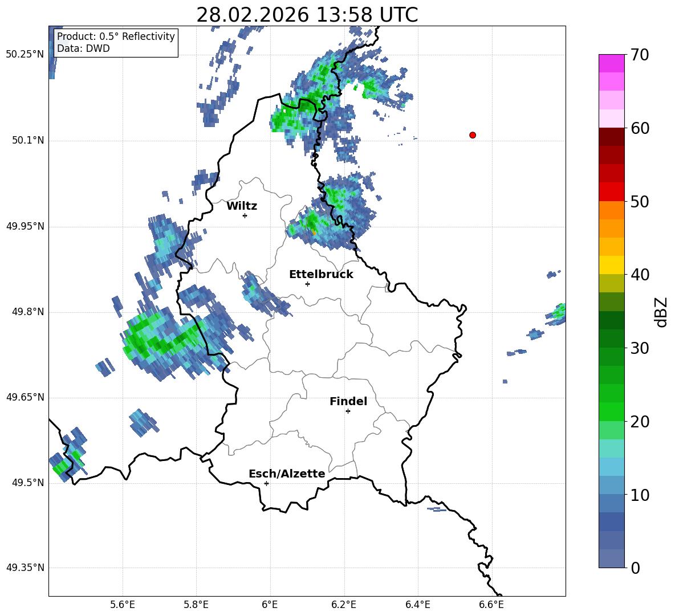Click the Findel station cross marker

348,411
